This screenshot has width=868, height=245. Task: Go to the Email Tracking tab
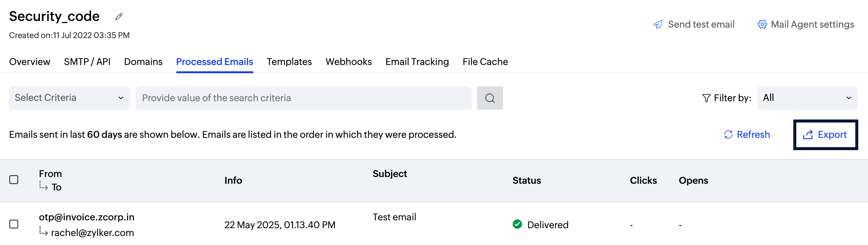(417, 62)
